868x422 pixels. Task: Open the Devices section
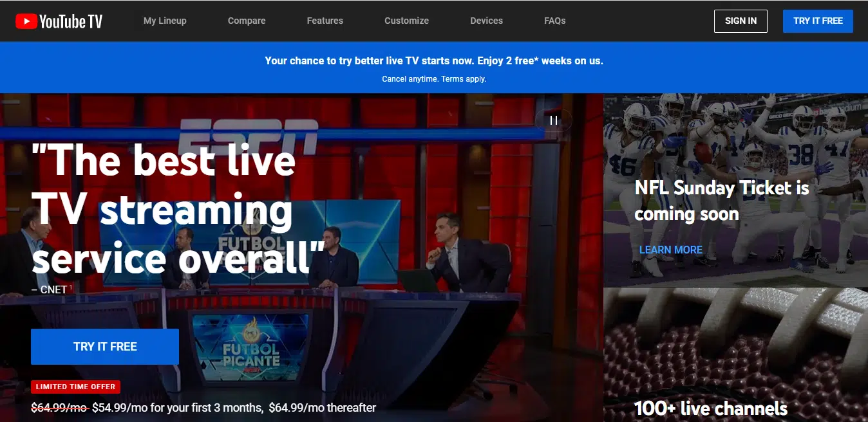(x=486, y=21)
